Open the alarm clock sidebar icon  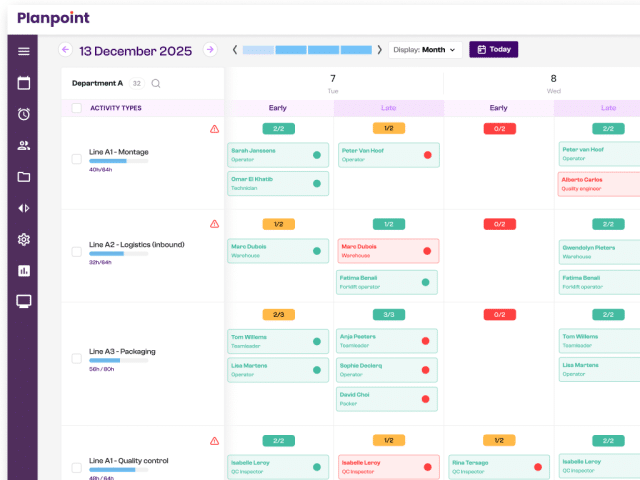click(x=23, y=114)
